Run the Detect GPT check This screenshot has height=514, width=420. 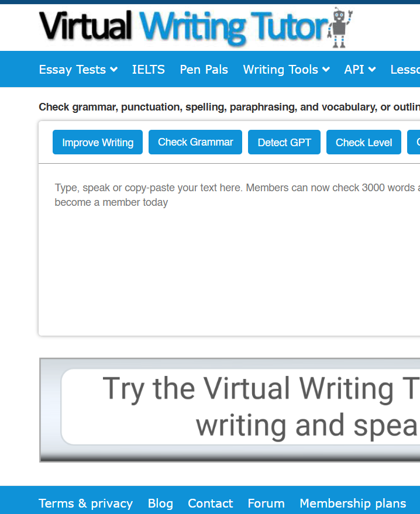point(284,142)
